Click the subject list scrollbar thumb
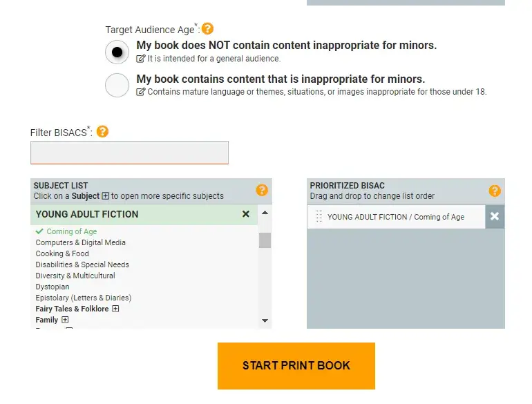This screenshot has height=404, width=532. [x=265, y=239]
